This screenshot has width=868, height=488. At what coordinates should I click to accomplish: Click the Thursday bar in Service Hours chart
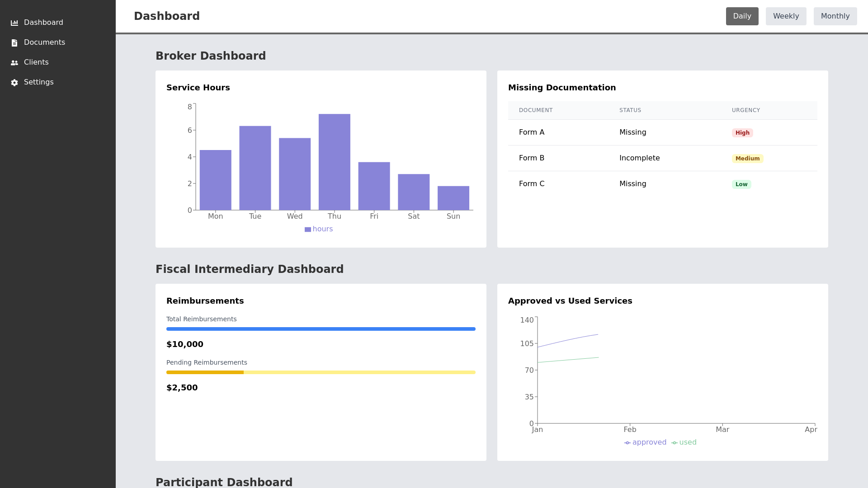[x=335, y=162]
